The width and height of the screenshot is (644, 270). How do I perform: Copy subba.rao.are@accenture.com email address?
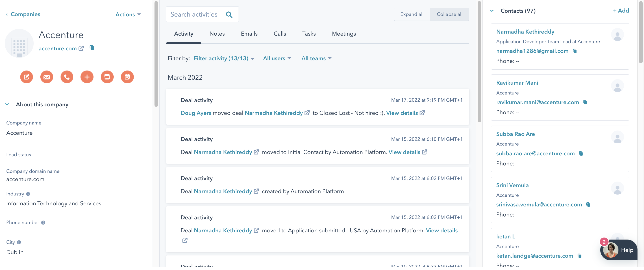tap(581, 153)
